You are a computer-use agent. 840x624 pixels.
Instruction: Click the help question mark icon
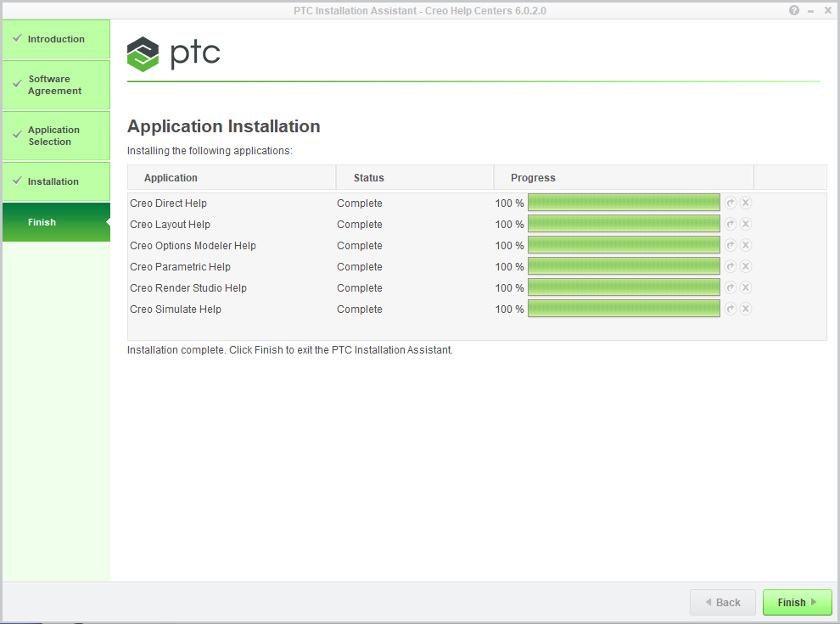[794, 10]
